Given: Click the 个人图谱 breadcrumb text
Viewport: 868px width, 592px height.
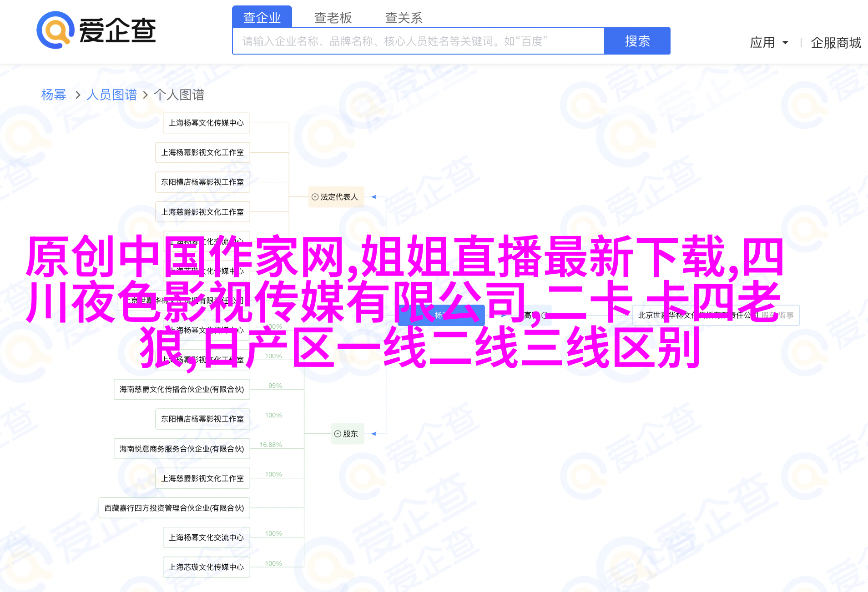Looking at the screenshot, I should [179, 95].
